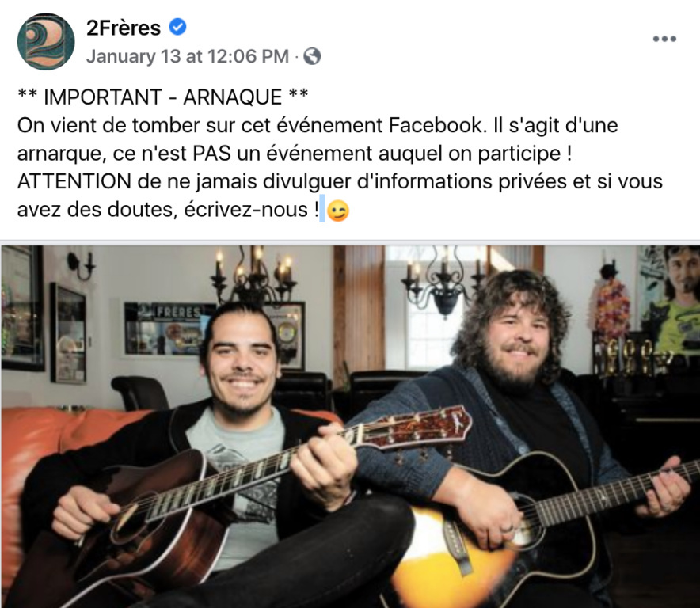Click the blue verified badge
Viewport: 700px width, 608px height.
177,27
